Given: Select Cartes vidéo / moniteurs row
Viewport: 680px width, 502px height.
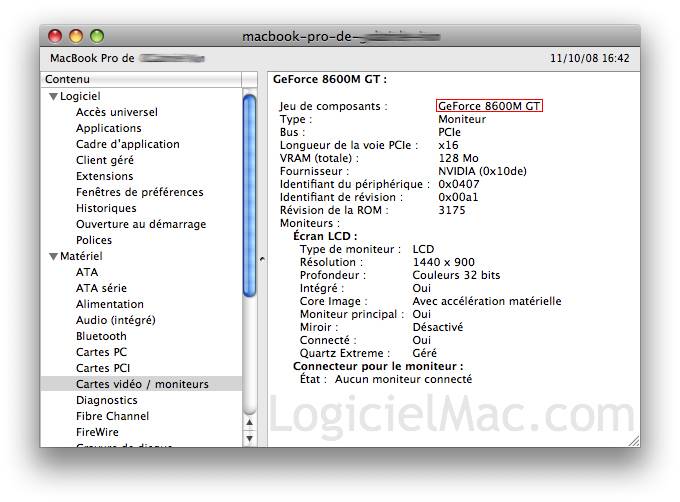Looking at the screenshot, I should tap(141, 384).
